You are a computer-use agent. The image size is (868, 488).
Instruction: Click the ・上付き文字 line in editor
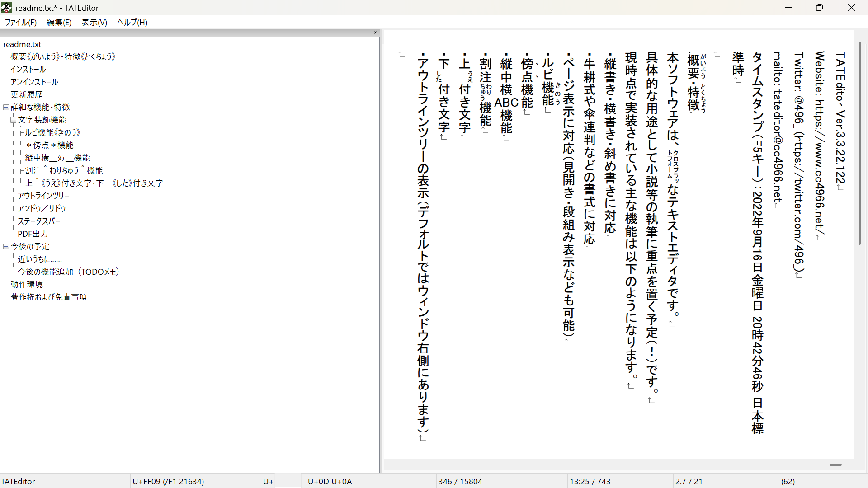465,94
